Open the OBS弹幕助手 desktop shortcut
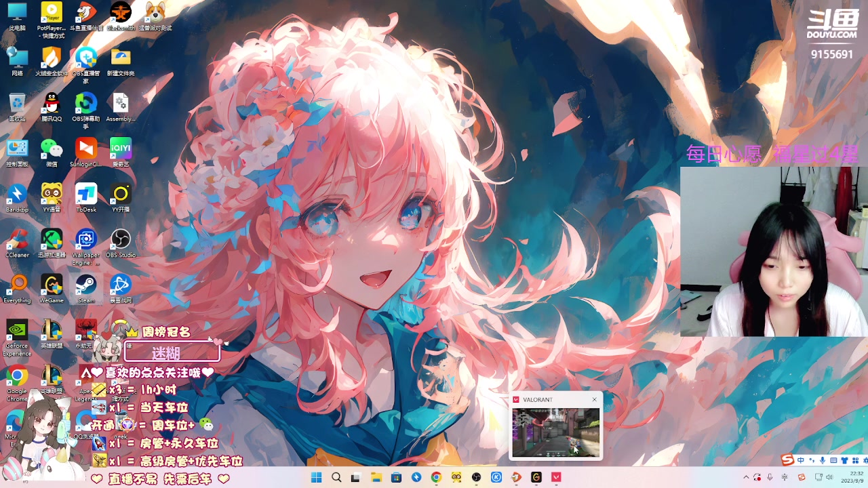868x488 pixels. tap(86, 110)
